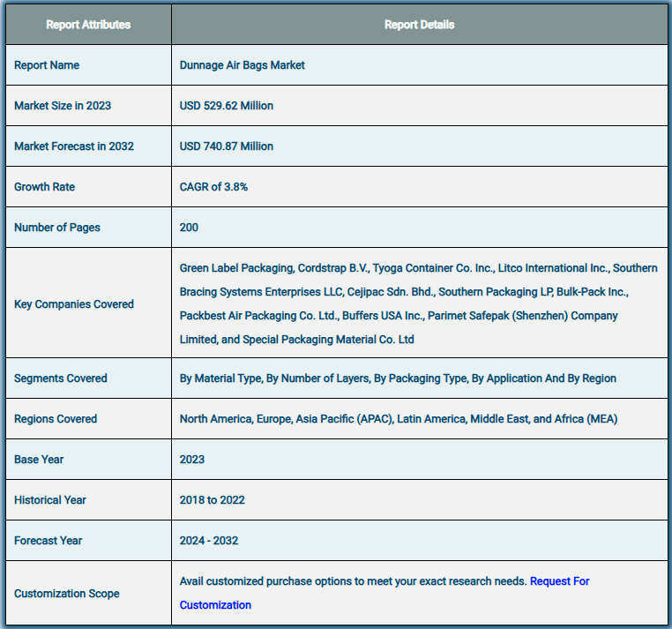Click the Segments Covered label
672x629 pixels.
coord(61,378)
